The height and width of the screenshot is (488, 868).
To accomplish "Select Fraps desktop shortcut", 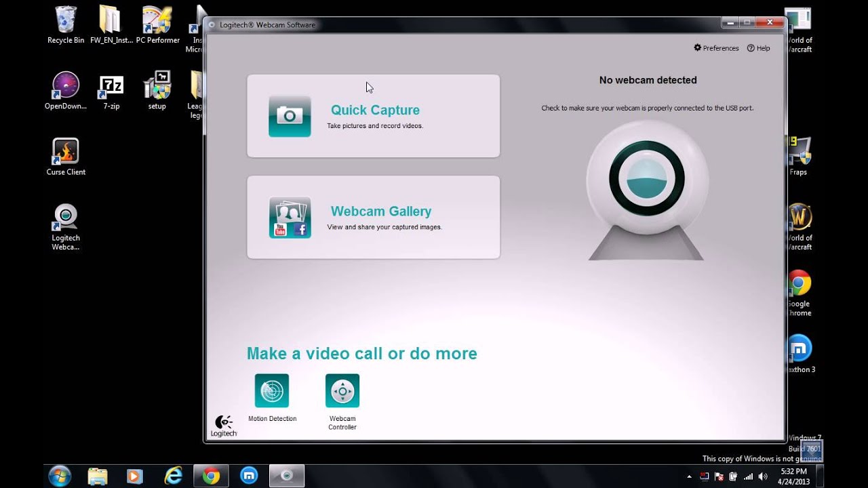I will point(798,157).
